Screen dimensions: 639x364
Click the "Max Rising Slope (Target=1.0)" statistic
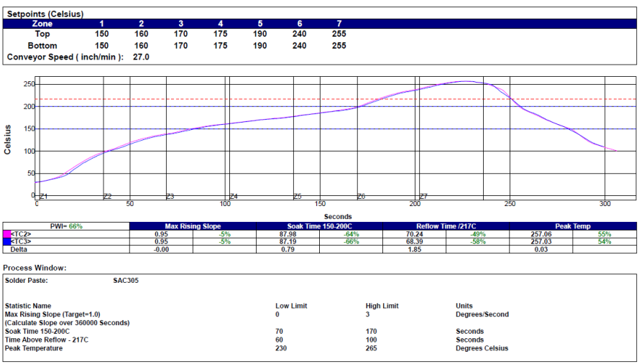point(52,314)
